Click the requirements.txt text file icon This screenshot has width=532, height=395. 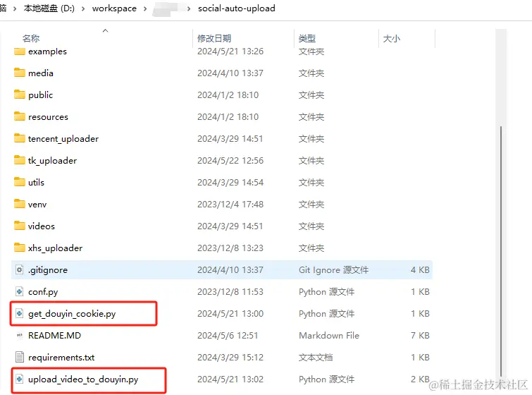coord(19,357)
